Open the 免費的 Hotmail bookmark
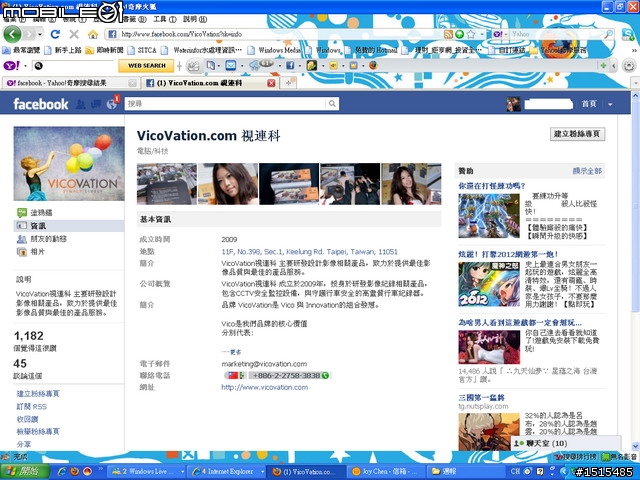Image resolution: width=640 pixels, height=480 pixels. click(x=371, y=50)
